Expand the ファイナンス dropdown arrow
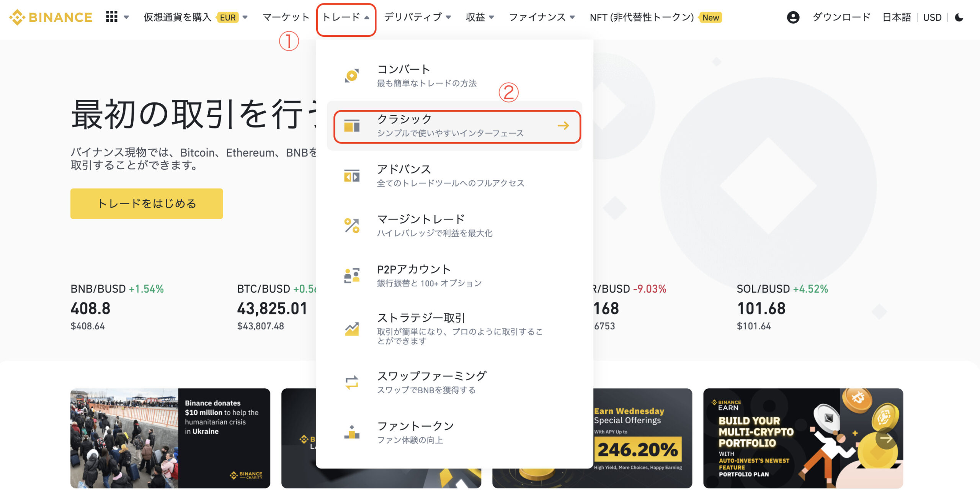Screen dimensions: 980x504 pyautogui.click(x=572, y=17)
